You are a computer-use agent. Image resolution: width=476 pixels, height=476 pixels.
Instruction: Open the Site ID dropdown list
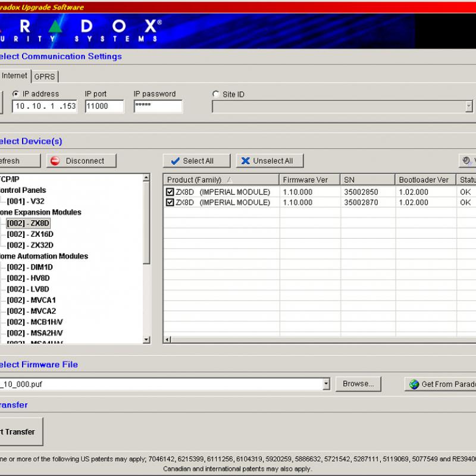[469, 107]
